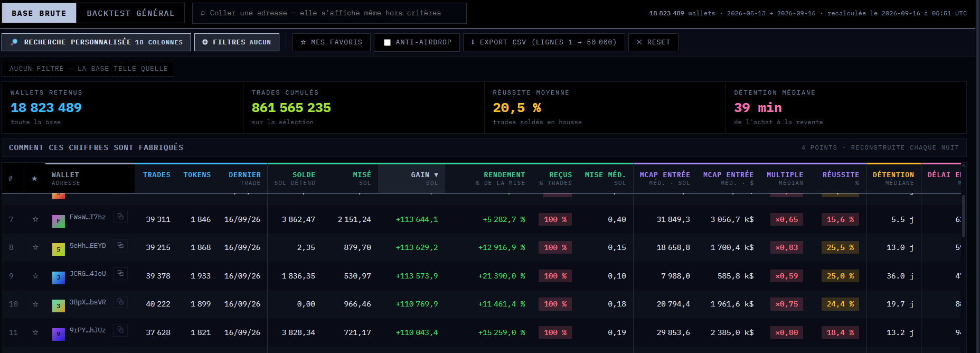The image size is (980, 353).
Task: Open the 9rPY…hJUz purple avatar
Action: [x=59, y=334]
